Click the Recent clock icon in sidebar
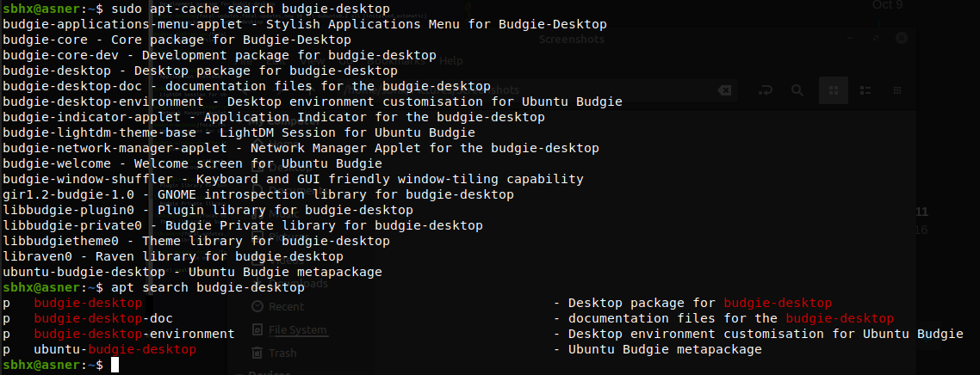 [257, 306]
